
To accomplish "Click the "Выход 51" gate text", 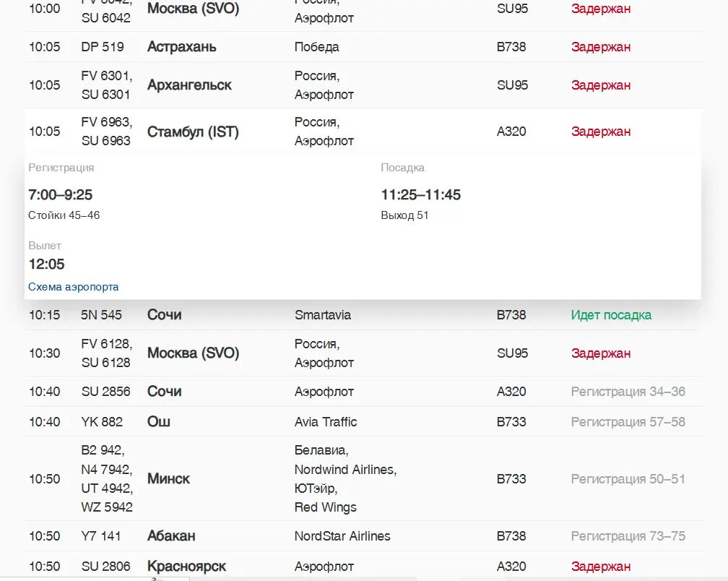I will pos(404,215).
